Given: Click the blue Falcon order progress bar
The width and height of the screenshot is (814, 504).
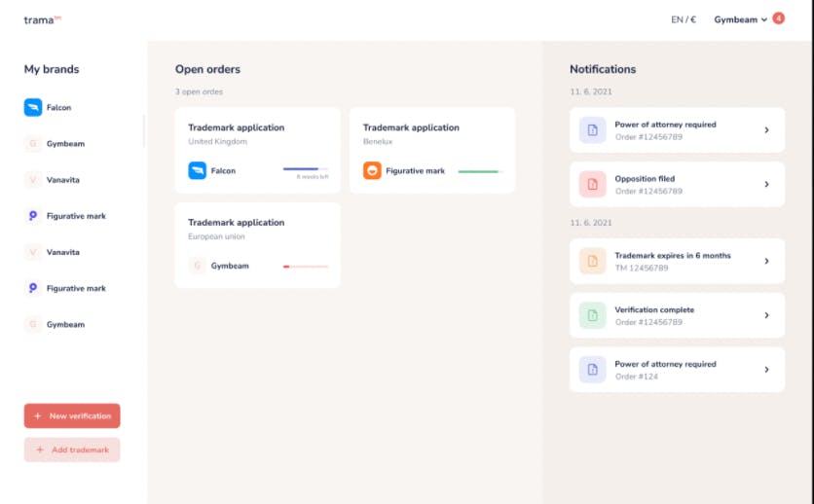Looking at the screenshot, I should 306,169.
